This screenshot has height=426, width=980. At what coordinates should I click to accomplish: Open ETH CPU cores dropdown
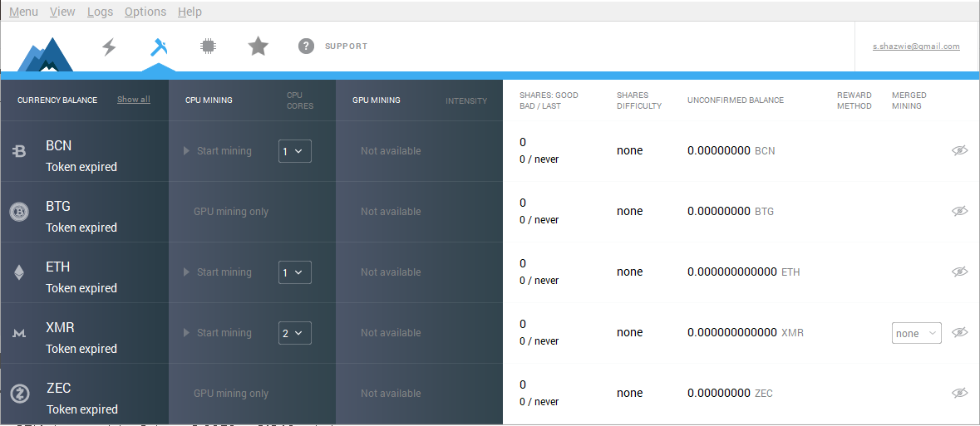pos(295,272)
